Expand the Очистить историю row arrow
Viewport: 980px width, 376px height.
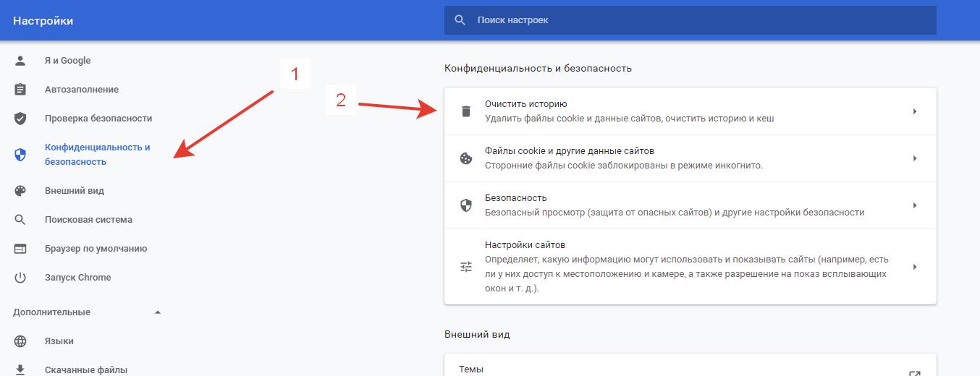click(x=915, y=111)
